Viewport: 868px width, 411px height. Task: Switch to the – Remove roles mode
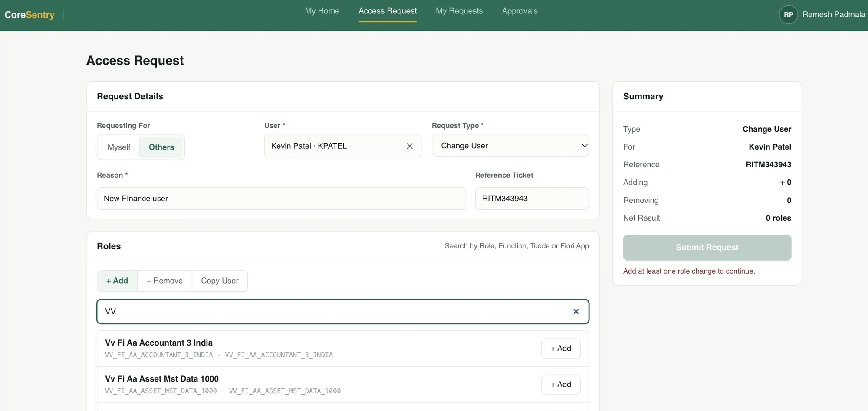pyautogui.click(x=164, y=281)
